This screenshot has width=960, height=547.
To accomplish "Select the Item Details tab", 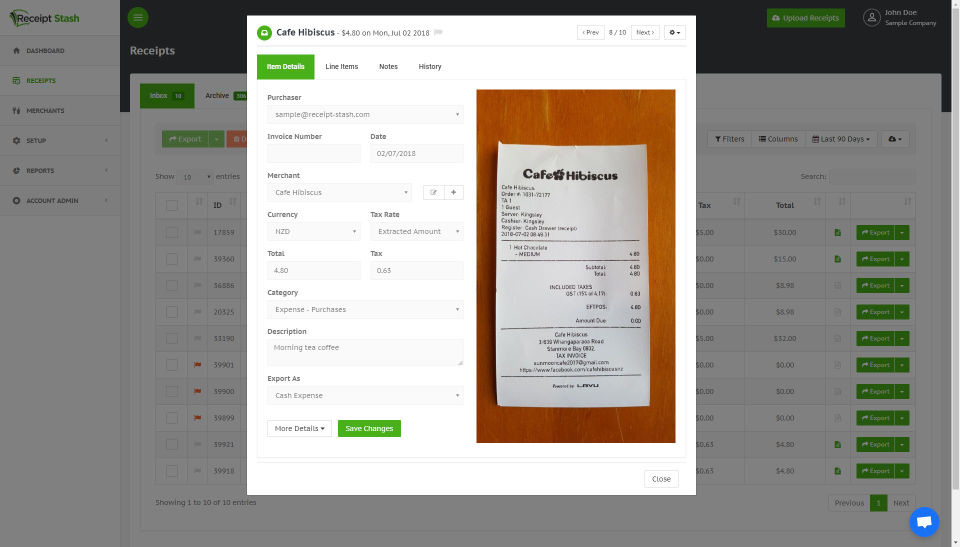I will pyautogui.click(x=285, y=66).
